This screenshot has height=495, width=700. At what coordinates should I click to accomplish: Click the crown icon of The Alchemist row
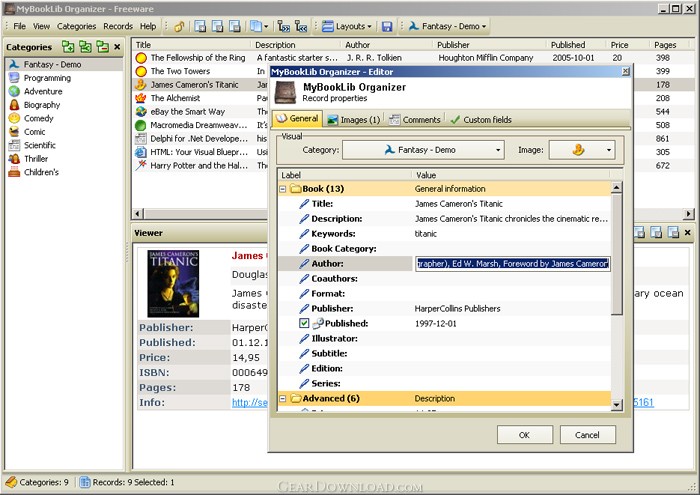(x=141, y=98)
